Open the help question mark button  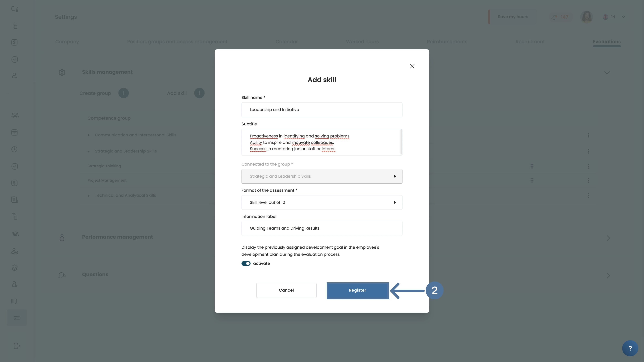point(630,348)
